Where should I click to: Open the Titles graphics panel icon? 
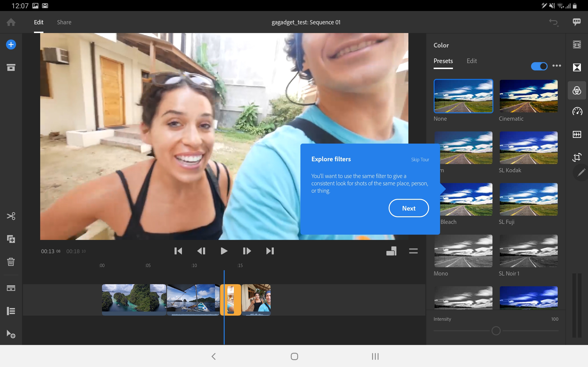click(x=577, y=44)
